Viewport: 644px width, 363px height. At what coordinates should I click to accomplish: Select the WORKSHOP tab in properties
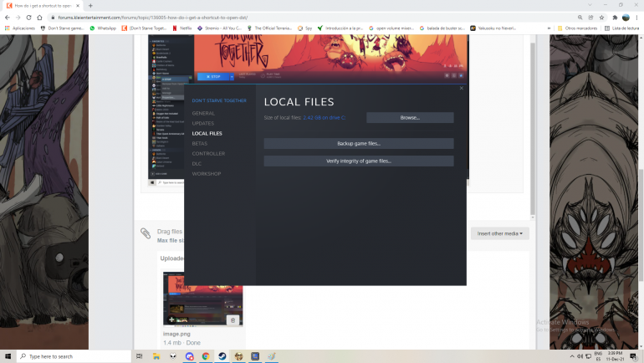point(207,174)
